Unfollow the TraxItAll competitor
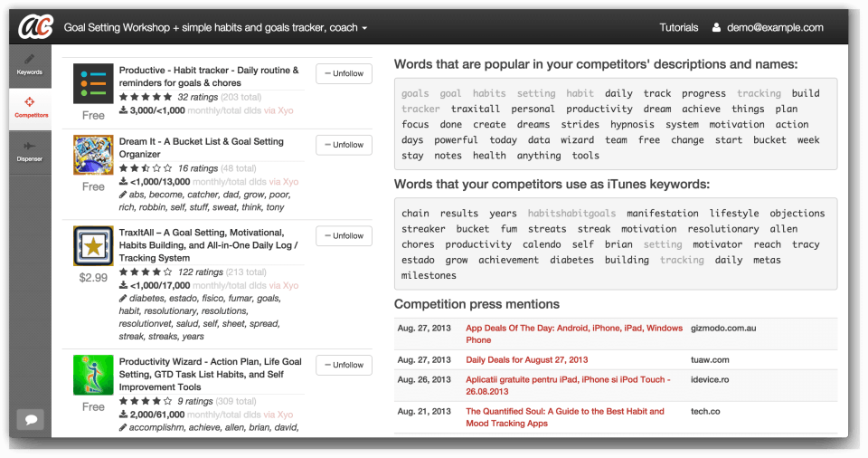868x458 pixels. 344,235
